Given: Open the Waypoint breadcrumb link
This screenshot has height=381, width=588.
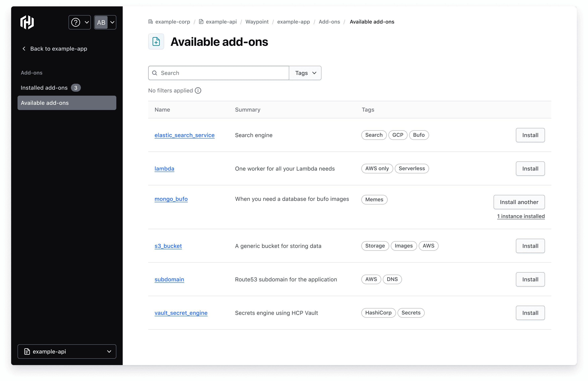Looking at the screenshot, I should pyautogui.click(x=257, y=22).
